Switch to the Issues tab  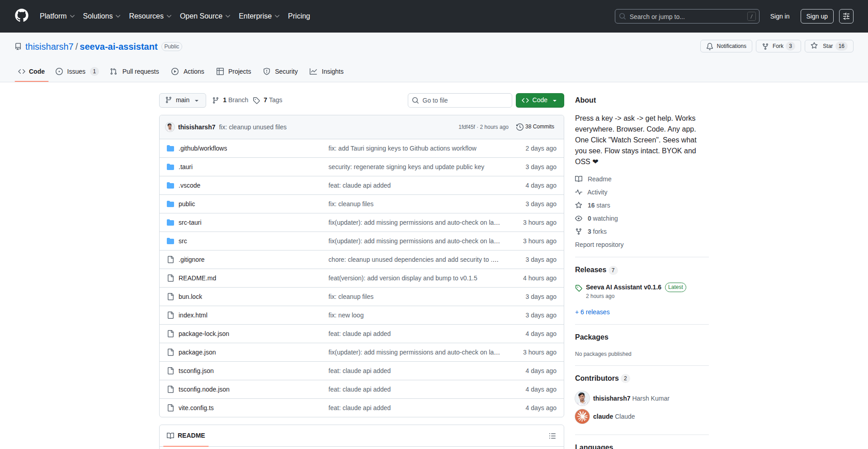[x=76, y=71]
